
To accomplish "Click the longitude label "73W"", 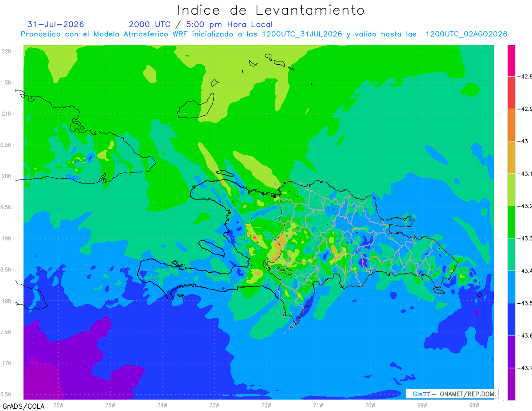I will pyautogui.click(x=214, y=405).
